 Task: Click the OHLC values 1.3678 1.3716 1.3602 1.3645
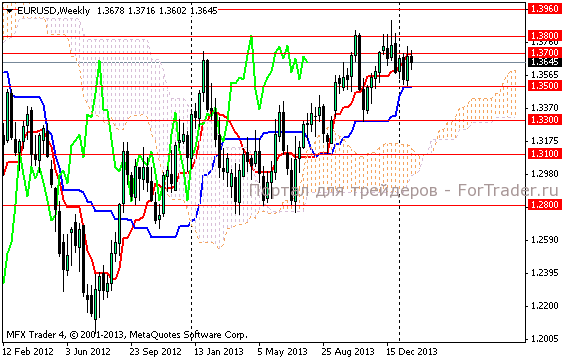pyautogui.click(x=157, y=11)
